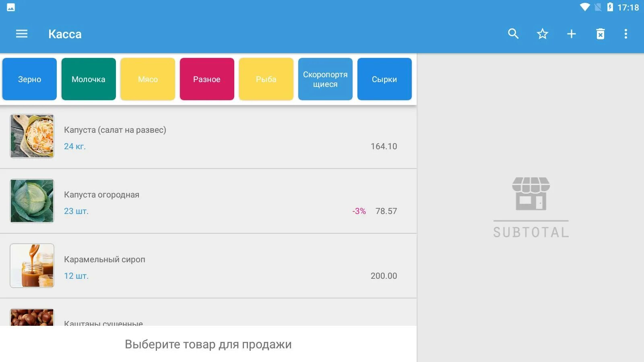644x362 pixels.
Task: Open the product search
Action: (x=513, y=34)
